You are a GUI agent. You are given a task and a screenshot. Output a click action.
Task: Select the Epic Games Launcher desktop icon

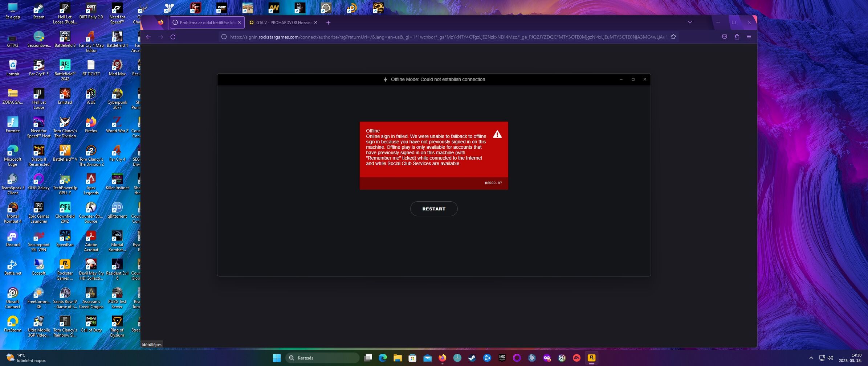point(39,213)
